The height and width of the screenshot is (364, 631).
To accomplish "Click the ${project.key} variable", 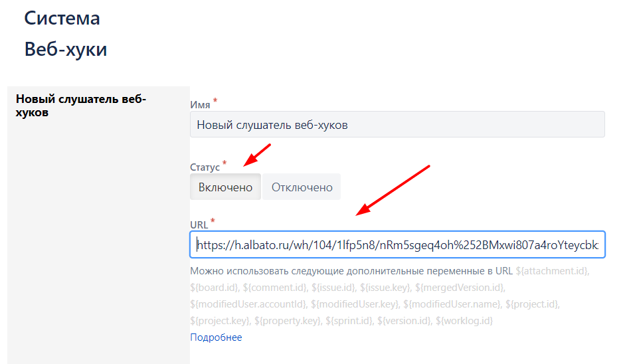I will [x=217, y=321].
